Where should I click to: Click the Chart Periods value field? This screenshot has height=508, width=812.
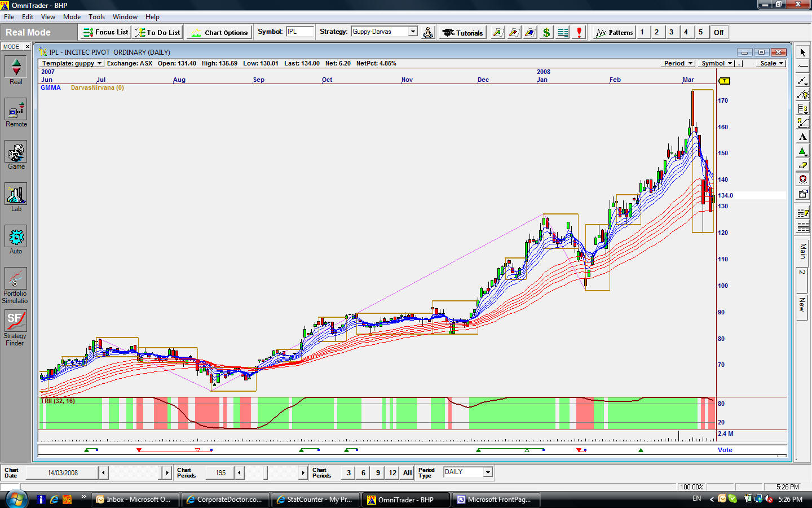click(x=220, y=472)
